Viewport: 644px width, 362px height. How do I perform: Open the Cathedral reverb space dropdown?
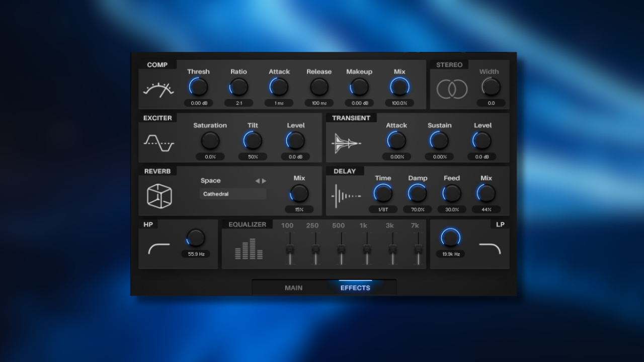tap(233, 194)
